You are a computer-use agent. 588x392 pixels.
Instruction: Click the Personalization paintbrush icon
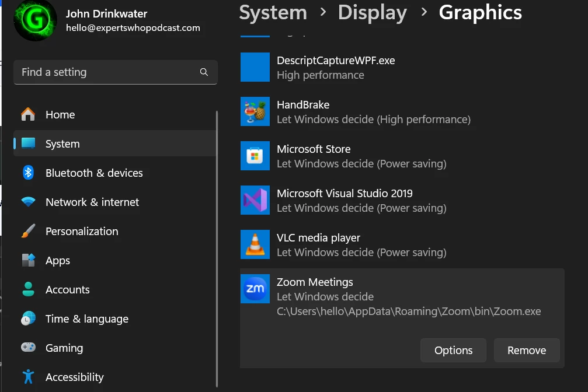(28, 231)
